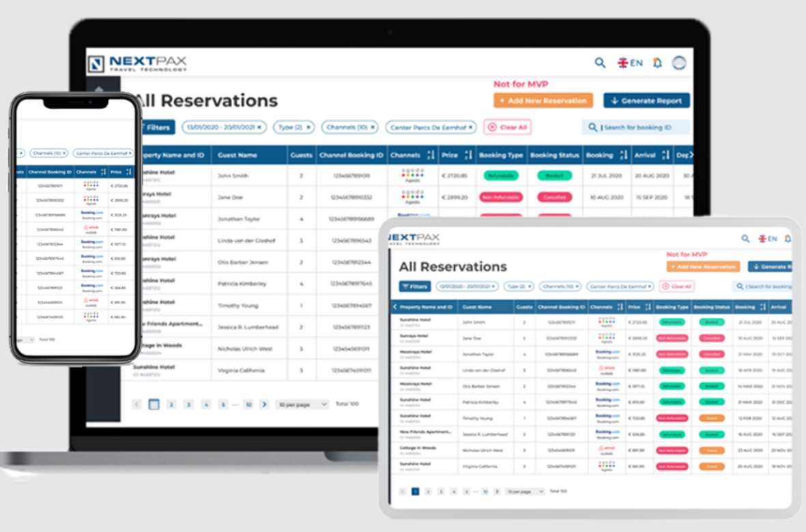
Task: Select the Booking Type column header
Action: click(x=500, y=155)
